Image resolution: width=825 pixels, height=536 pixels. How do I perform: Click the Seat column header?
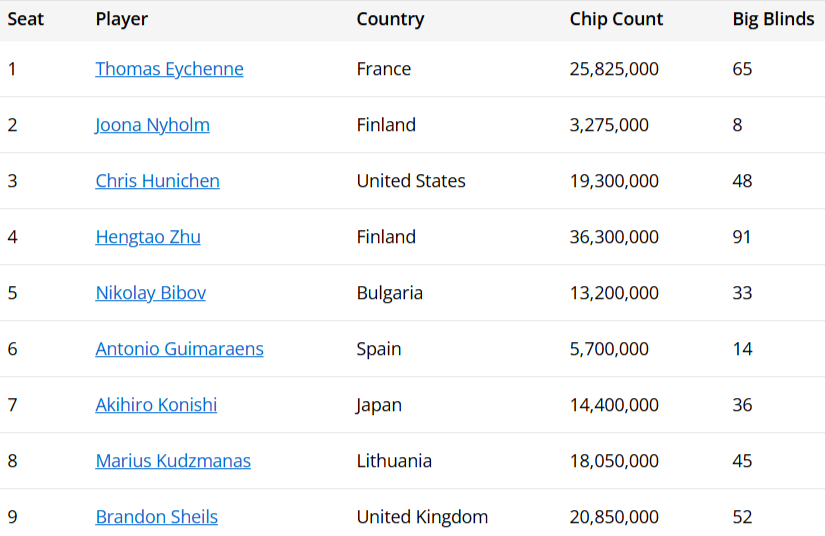[26, 19]
